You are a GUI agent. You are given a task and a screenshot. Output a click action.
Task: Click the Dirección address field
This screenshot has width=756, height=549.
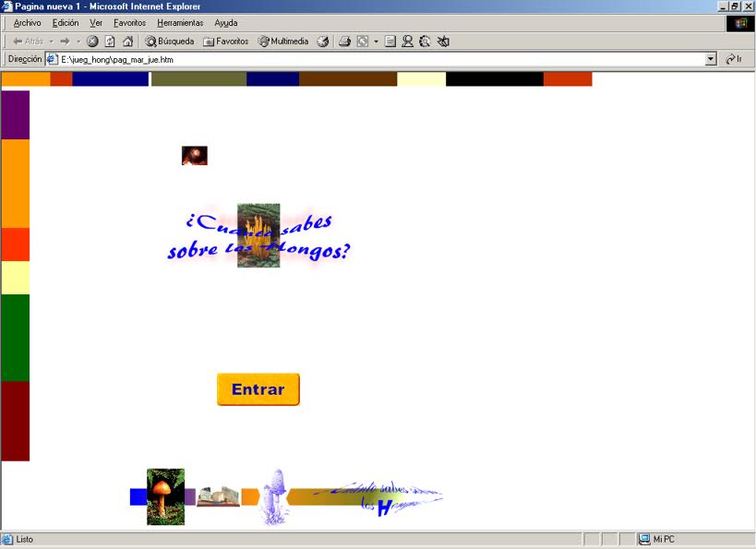(381, 60)
